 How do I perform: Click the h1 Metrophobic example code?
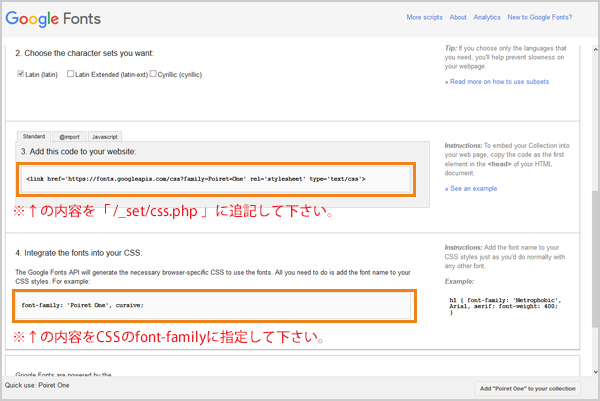(505, 306)
